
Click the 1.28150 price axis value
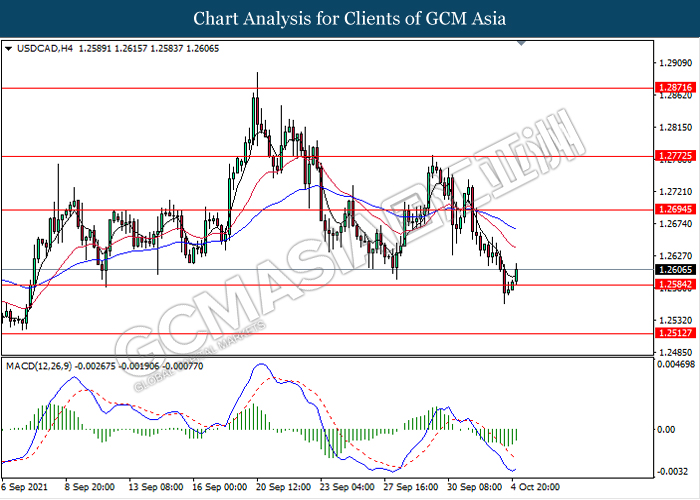675,128
